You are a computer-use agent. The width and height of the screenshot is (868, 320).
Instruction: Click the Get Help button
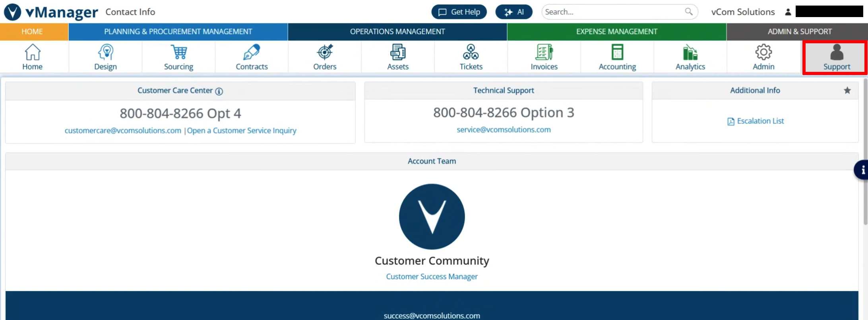pyautogui.click(x=459, y=12)
